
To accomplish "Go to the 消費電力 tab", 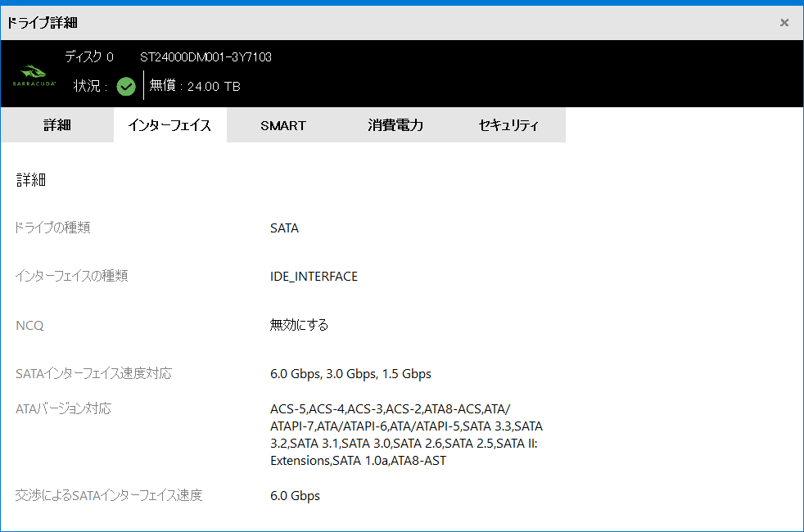I will 395,125.
